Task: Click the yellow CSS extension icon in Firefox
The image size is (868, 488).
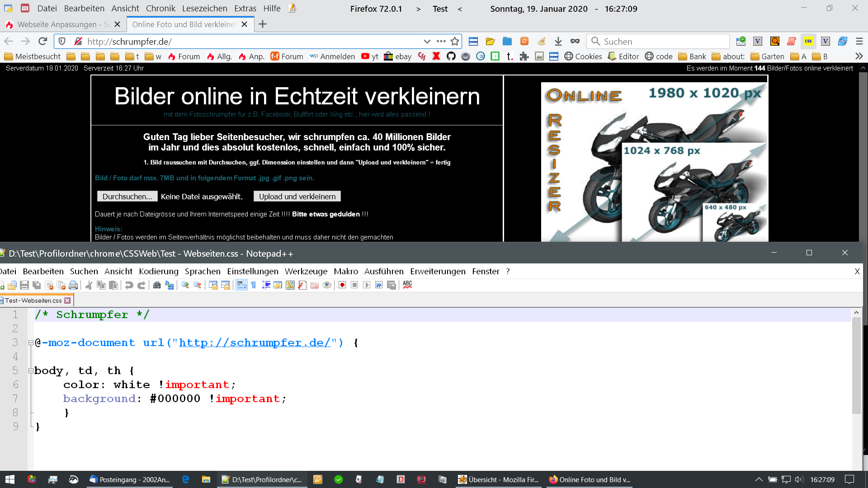Action: click(x=808, y=41)
